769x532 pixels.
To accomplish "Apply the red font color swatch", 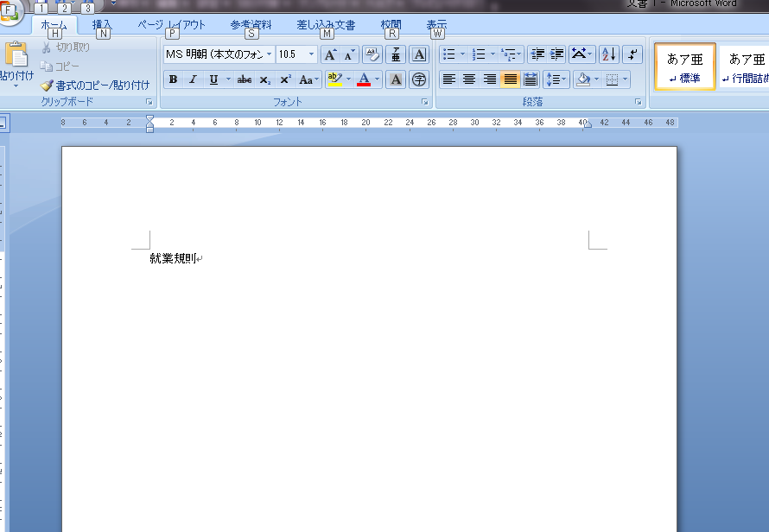I will coord(364,79).
